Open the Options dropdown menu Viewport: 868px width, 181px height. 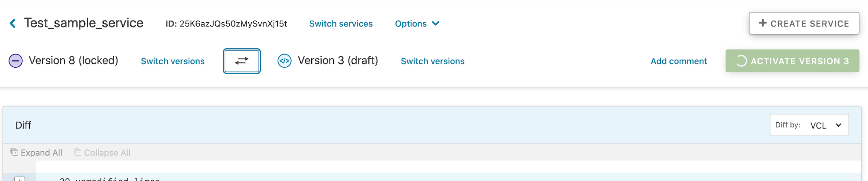click(417, 23)
